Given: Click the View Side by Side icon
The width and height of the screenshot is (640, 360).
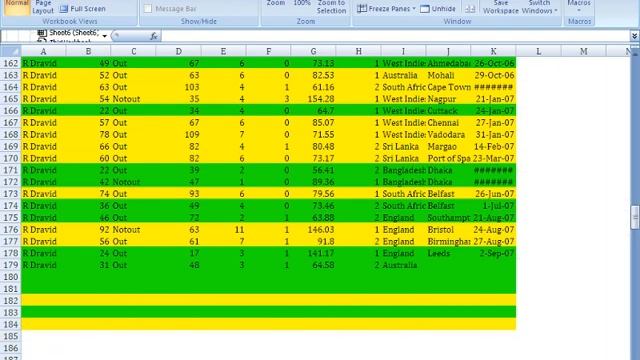Looking at the screenshot, I should tap(470, 9).
